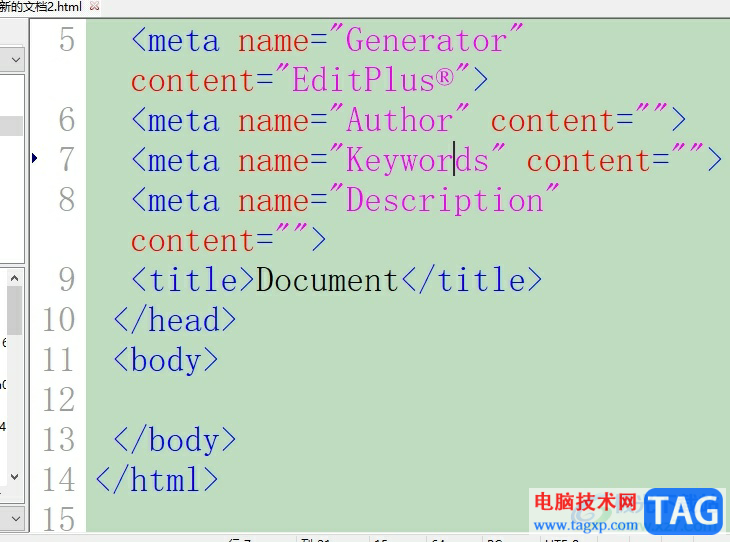Click the down arrow of left panel scrollbar
730x542 pixels.
pos(14,477)
